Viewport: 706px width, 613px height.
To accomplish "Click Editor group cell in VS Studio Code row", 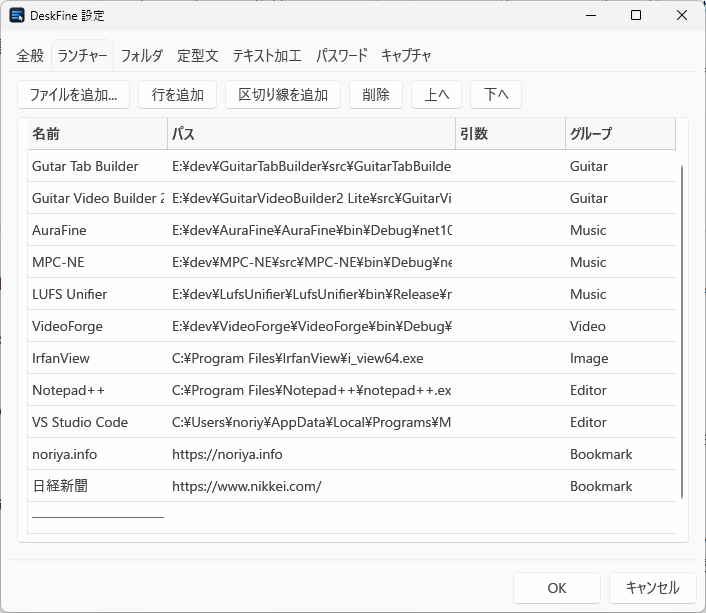I will tap(620, 422).
